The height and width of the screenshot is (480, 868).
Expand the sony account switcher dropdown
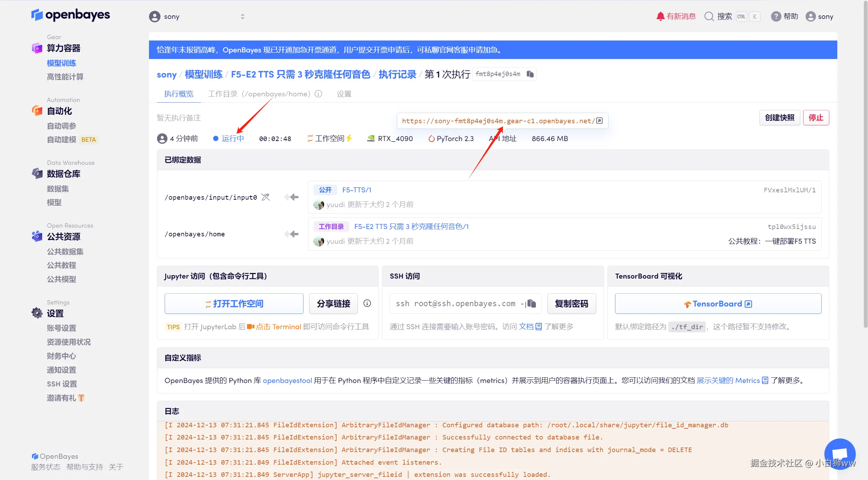(x=242, y=16)
